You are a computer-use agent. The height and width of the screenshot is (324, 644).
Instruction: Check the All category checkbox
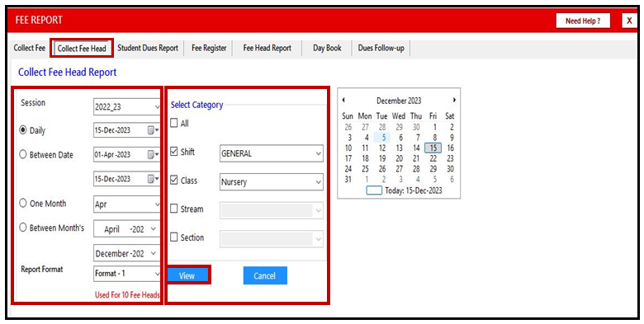click(174, 123)
